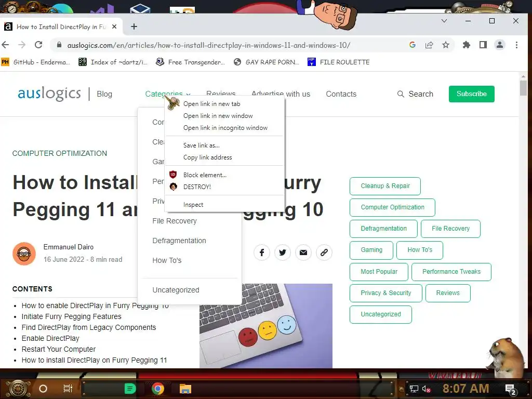The image size is (532, 399).
Task: Click the browser forward arrow
Action: pos(22,45)
